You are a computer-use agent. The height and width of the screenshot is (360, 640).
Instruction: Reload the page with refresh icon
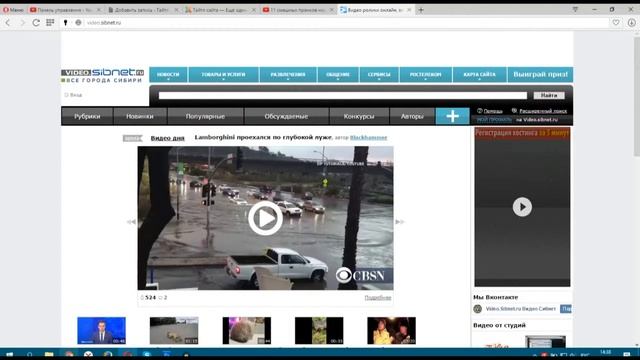(x=36, y=23)
